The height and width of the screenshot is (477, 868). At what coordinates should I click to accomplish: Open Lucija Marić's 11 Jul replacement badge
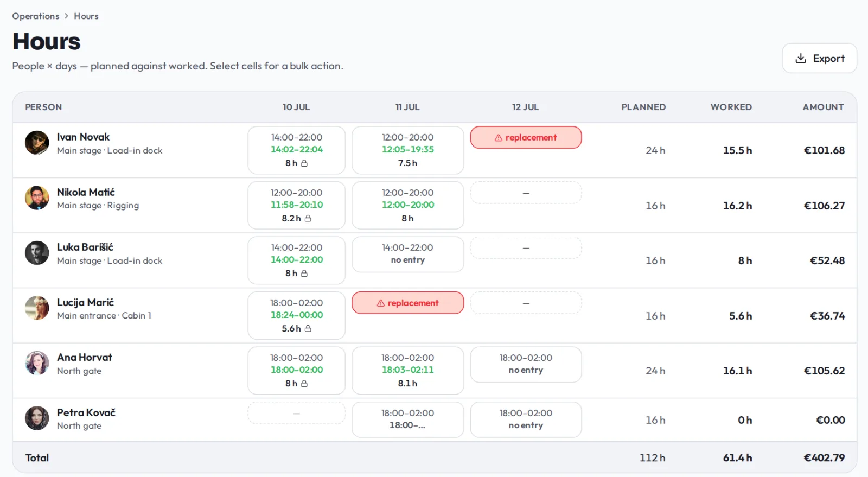tap(408, 303)
